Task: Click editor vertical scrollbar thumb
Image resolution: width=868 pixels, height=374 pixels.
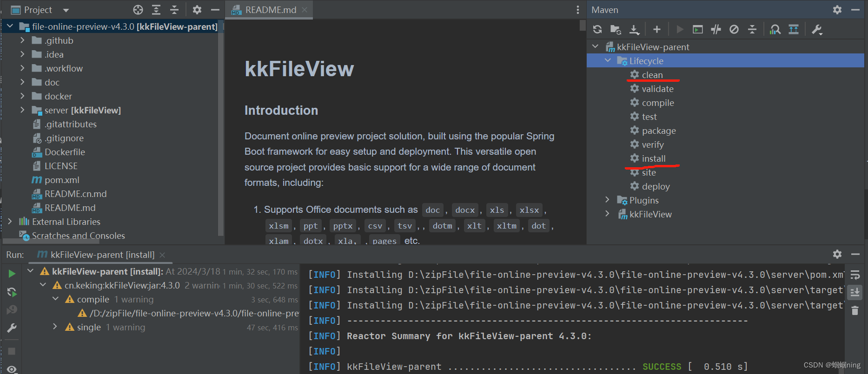Action: (x=583, y=25)
